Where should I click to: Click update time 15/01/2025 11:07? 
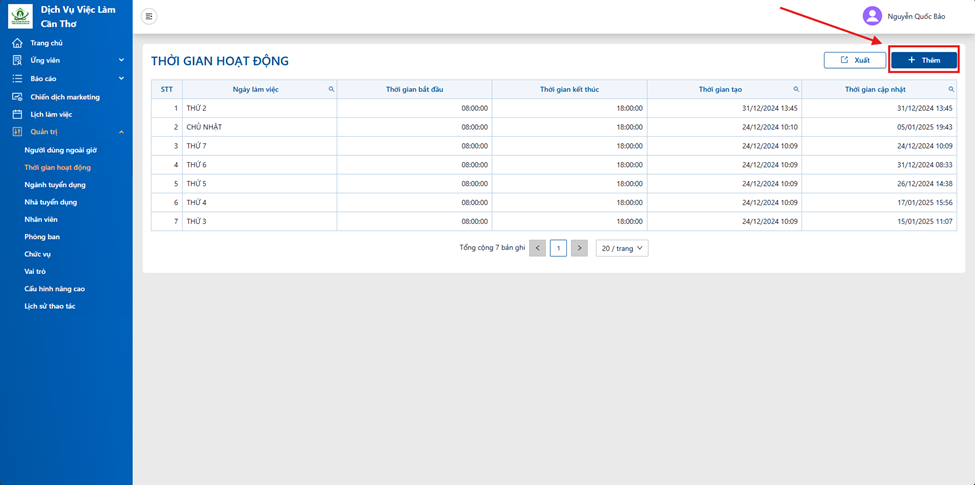[925, 221]
